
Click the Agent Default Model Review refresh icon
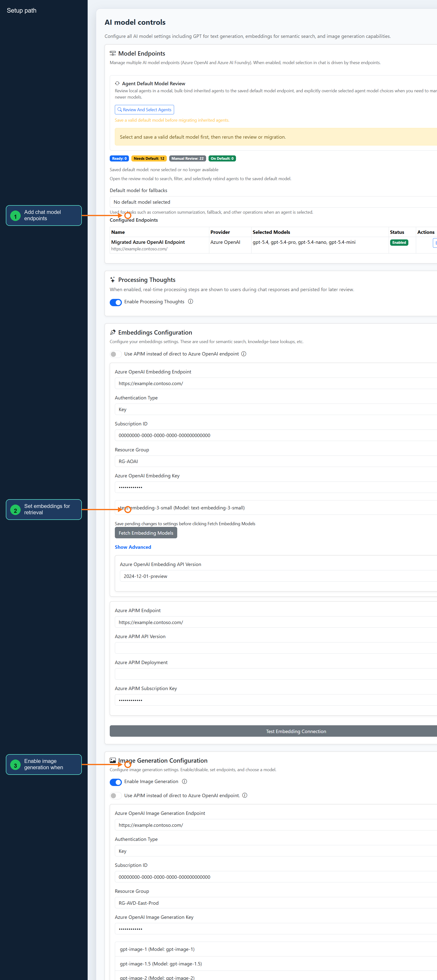117,83
